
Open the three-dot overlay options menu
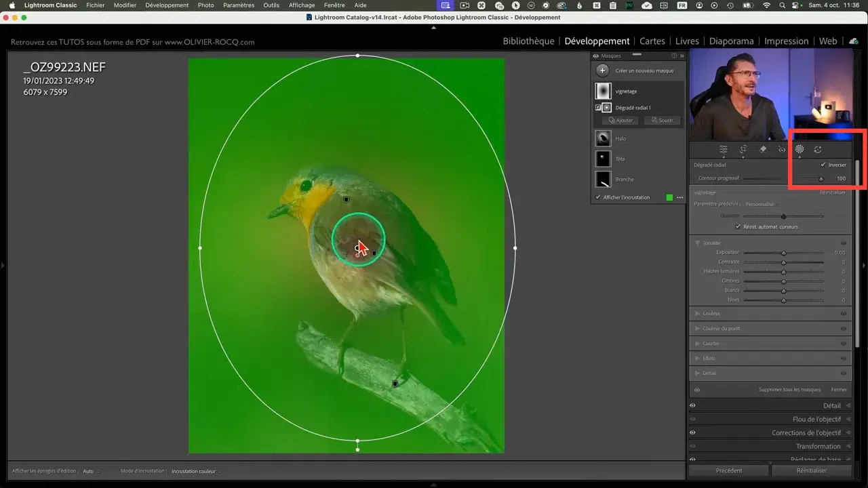point(680,197)
